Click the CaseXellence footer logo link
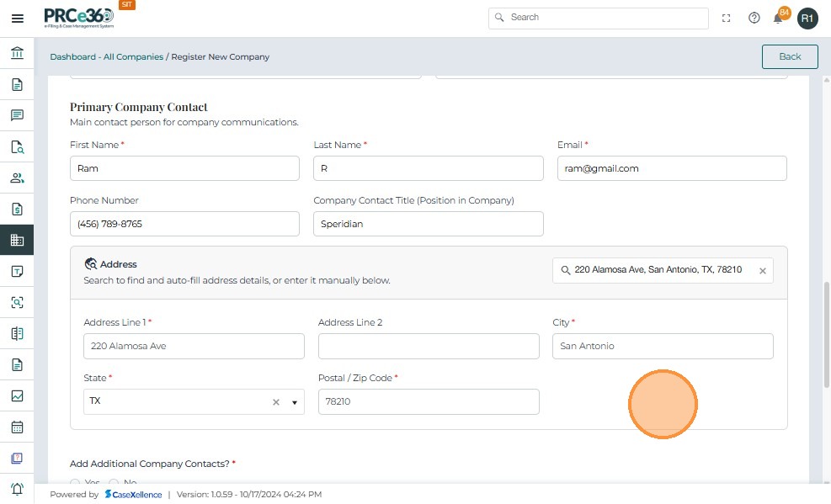Viewport: 831px width, 504px height. click(x=133, y=495)
